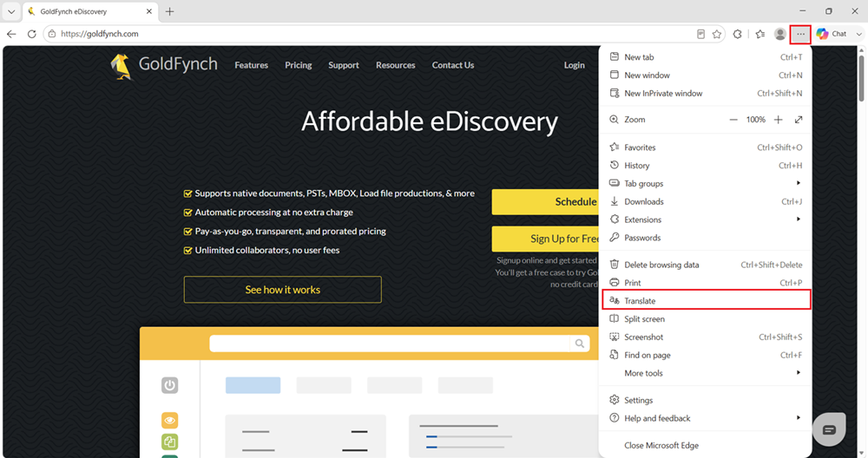Click the Login link
The width and height of the screenshot is (868, 458).
pos(574,65)
